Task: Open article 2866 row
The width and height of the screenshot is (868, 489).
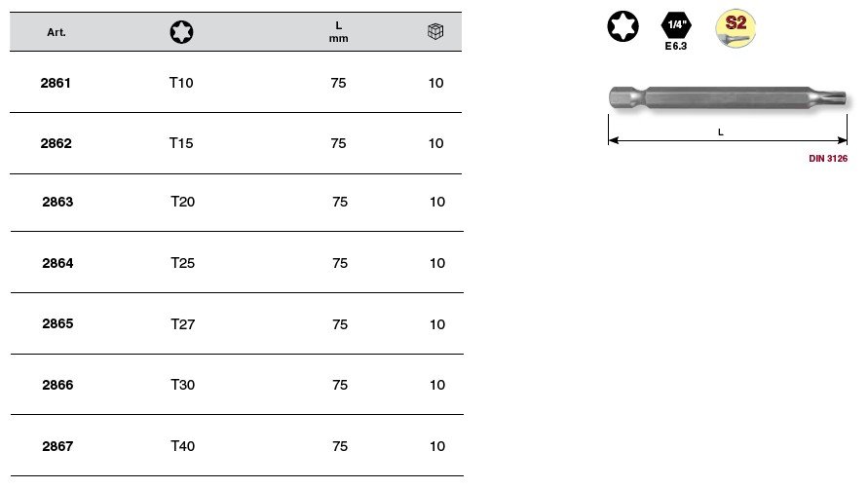Action: 57,385
